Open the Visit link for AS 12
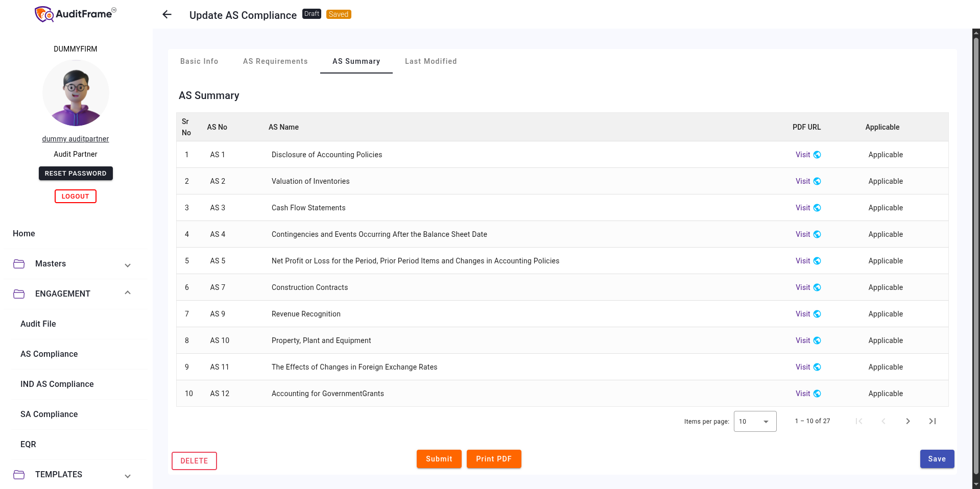 coord(802,394)
